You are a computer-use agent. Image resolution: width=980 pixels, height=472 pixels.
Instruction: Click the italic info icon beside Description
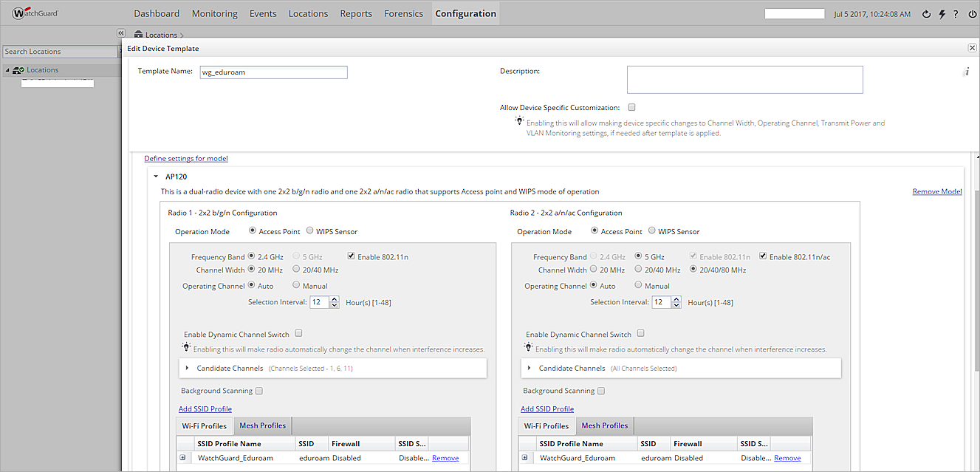[966, 72]
